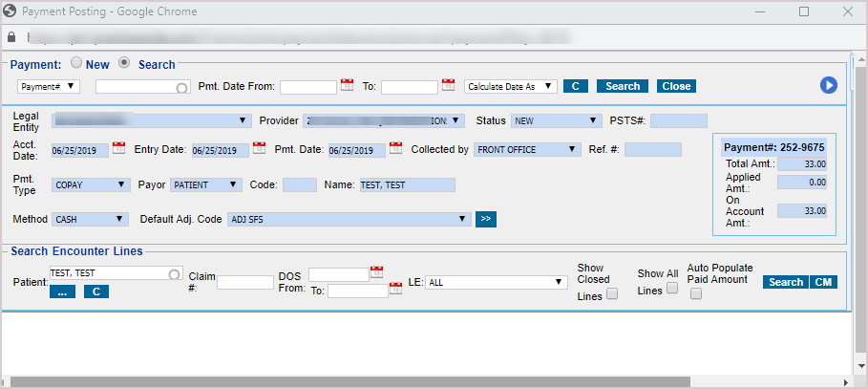The height and width of the screenshot is (389, 868).
Task: Open calendar for Pmt. Date From
Action: (348, 85)
